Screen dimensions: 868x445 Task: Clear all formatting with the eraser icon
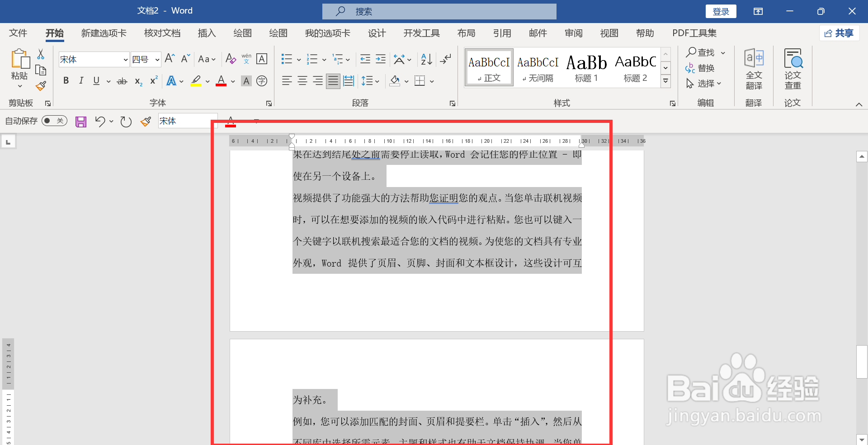pyautogui.click(x=231, y=59)
